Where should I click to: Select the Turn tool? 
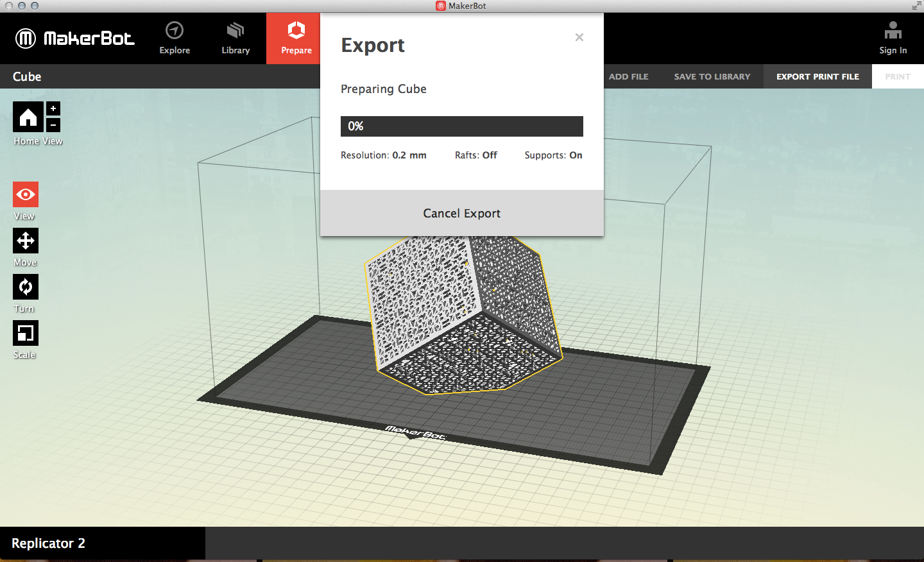pos(25,286)
